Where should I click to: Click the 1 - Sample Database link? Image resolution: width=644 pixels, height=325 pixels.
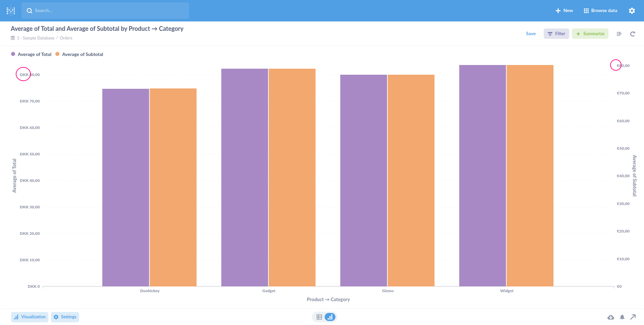[35, 38]
